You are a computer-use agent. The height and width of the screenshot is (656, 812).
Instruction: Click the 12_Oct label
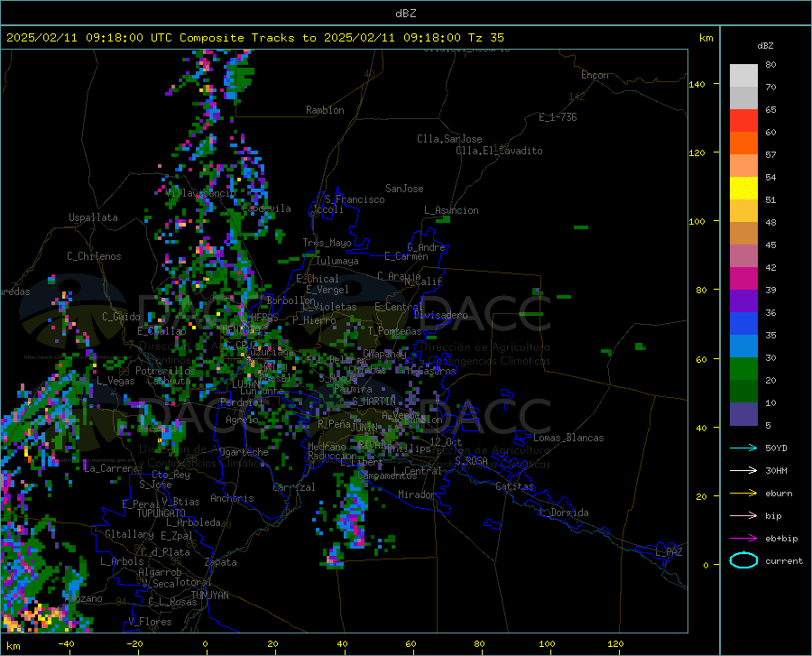(446, 441)
